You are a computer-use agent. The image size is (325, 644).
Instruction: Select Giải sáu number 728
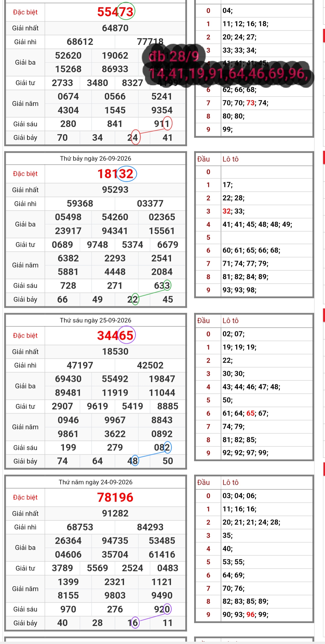coord(68,286)
